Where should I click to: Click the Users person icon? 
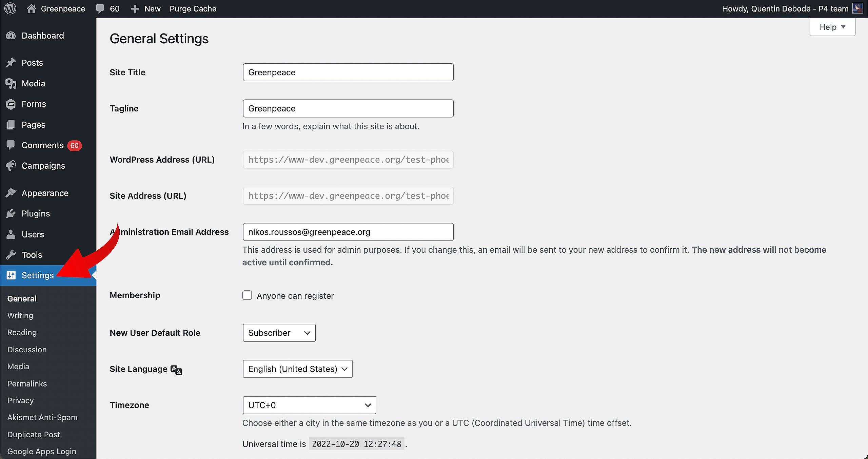click(11, 234)
